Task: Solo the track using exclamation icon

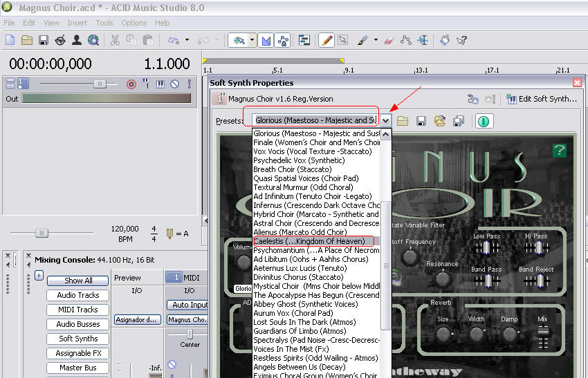Action: (x=190, y=84)
